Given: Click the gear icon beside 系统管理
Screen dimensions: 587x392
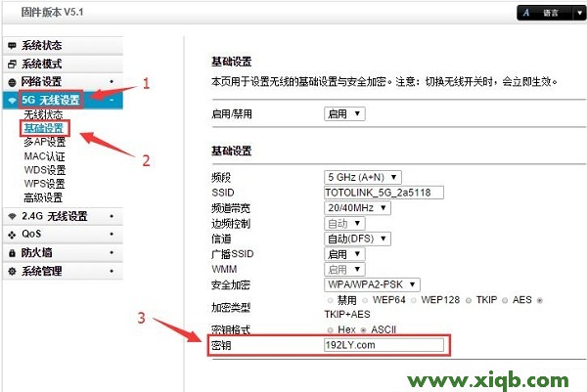Looking at the screenshot, I should coord(12,271).
